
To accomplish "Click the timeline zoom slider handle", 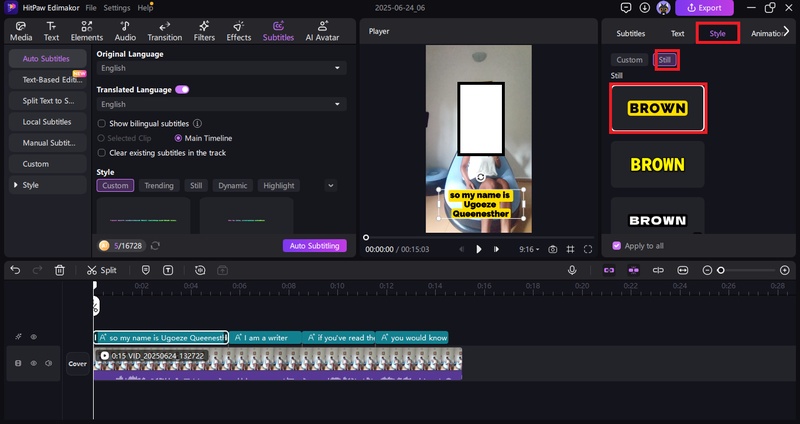I will pyautogui.click(x=720, y=270).
